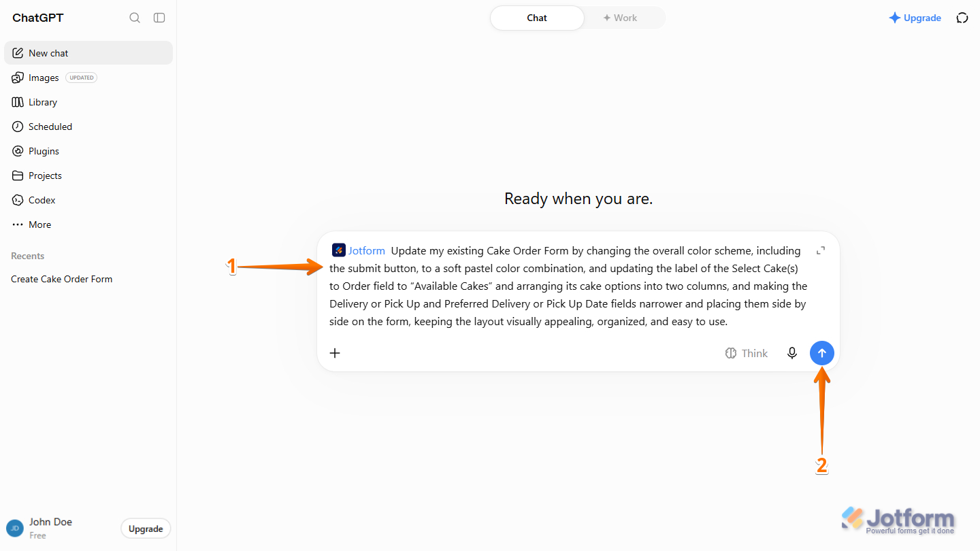980x551 pixels.
Task: Open the Create Cake Order Form chat
Action: click(88, 279)
